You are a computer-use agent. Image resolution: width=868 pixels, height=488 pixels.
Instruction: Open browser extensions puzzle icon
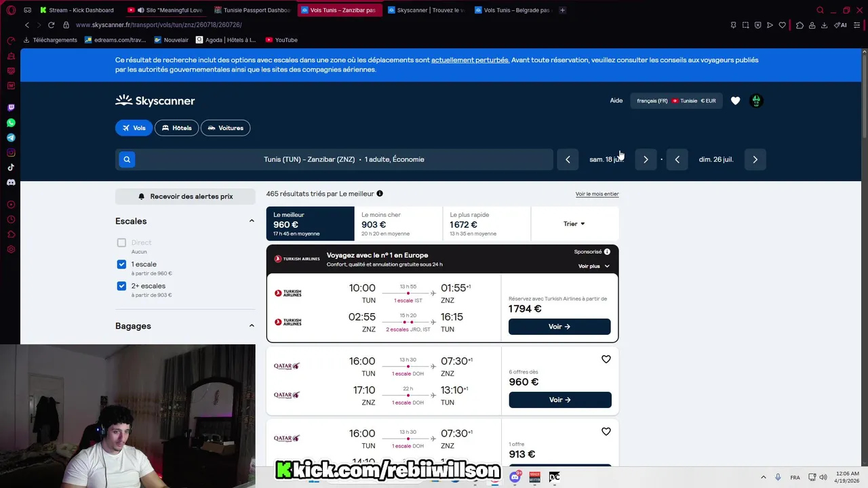(800, 25)
